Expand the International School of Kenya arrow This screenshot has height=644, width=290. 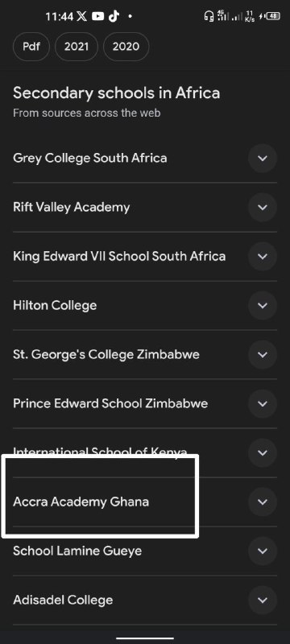(x=263, y=452)
